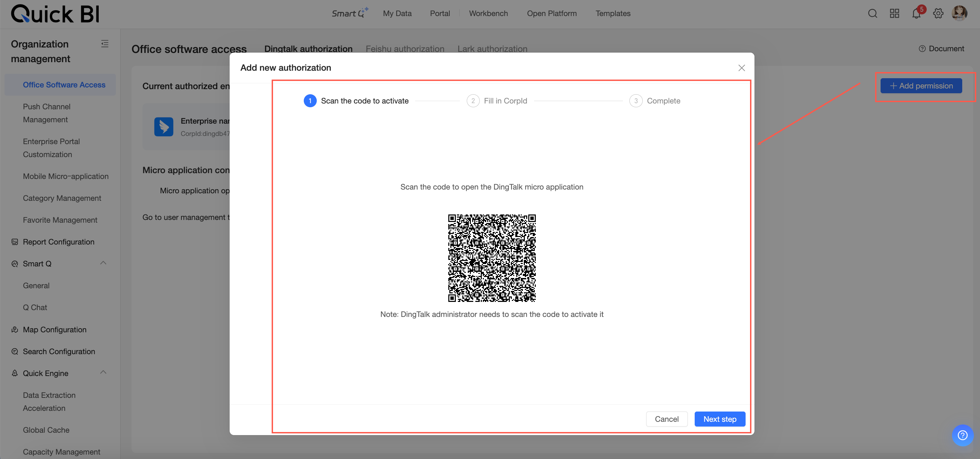The width and height of the screenshot is (980, 459).
Task: Click the search magnifier icon in header
Action: click(x=872, y=14)
